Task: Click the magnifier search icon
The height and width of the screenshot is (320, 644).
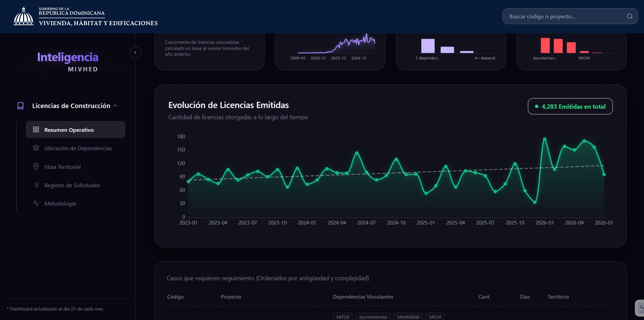Action: pos(629,16)
